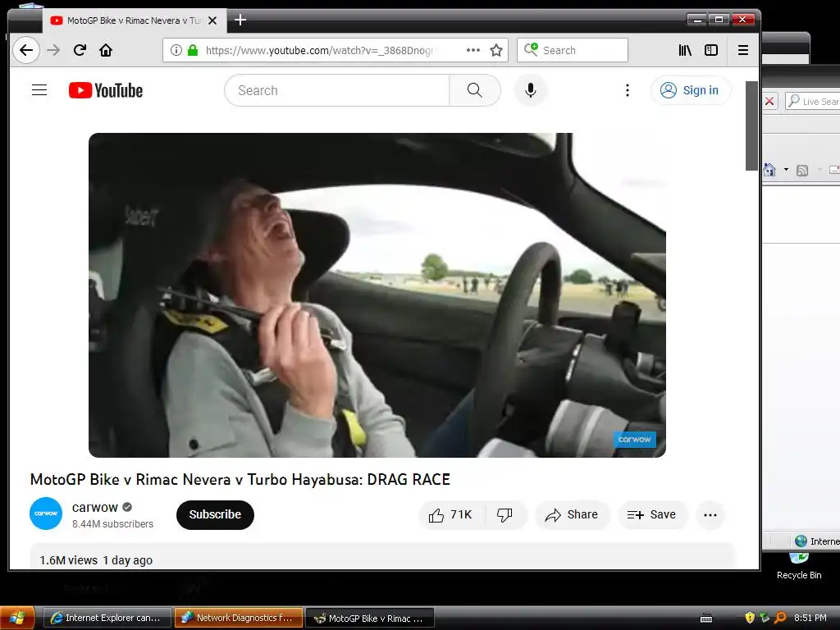840x630 pixels.
Task: Click the Live Search box in Internet Explorer
Action: pyautogui.click(x=813, y=101)
